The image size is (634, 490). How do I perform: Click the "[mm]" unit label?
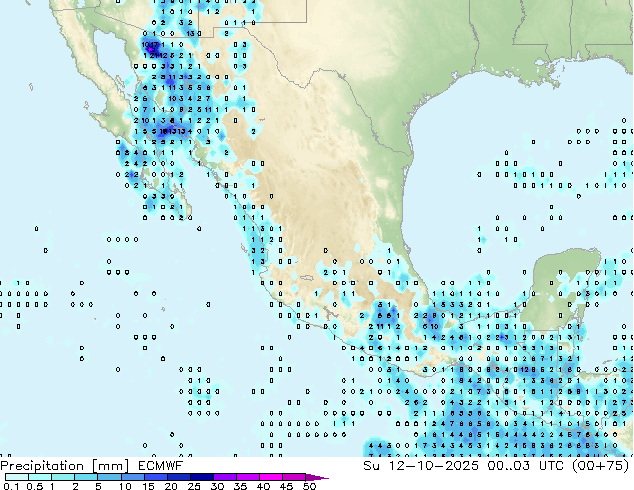pos(111,466)
